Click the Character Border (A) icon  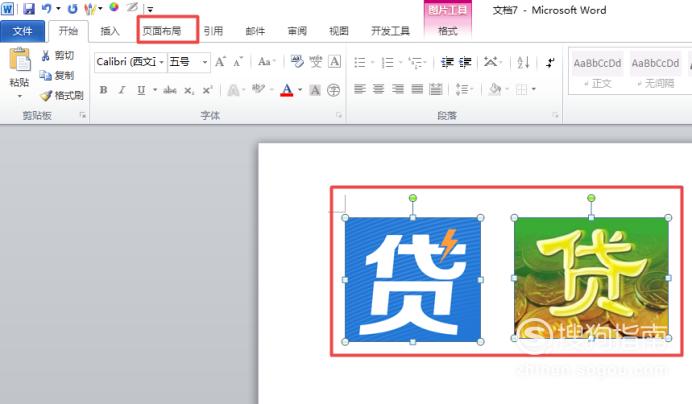coord(335,62)
